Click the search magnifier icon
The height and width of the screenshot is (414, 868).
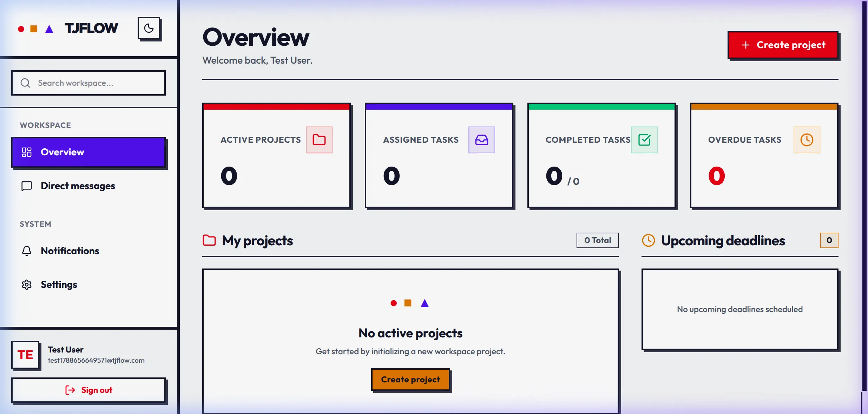click(x=25, y=83)
